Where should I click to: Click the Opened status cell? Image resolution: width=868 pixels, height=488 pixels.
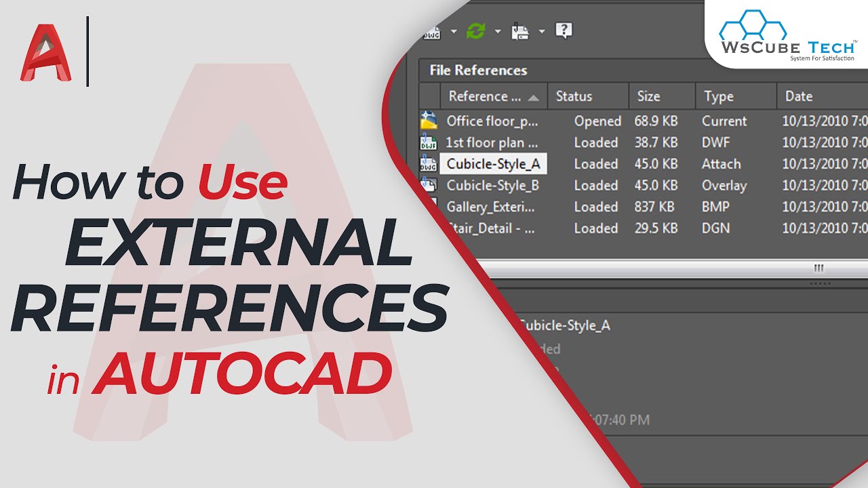pos(597,121)
